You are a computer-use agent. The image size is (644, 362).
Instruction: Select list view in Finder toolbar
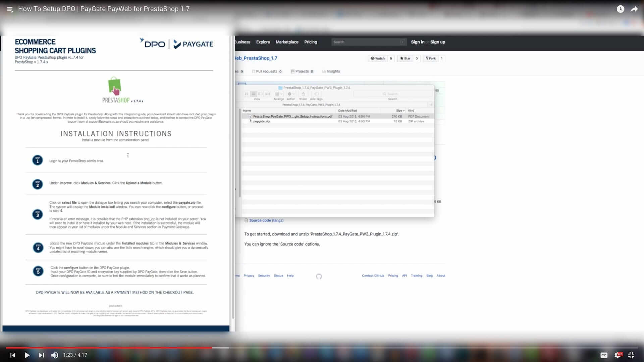coord(254,94)
